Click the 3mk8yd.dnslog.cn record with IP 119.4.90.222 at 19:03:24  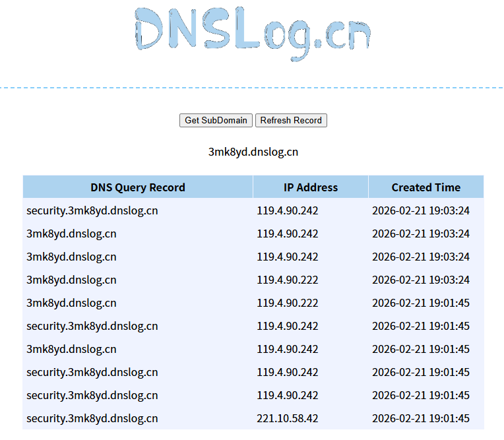71,280
